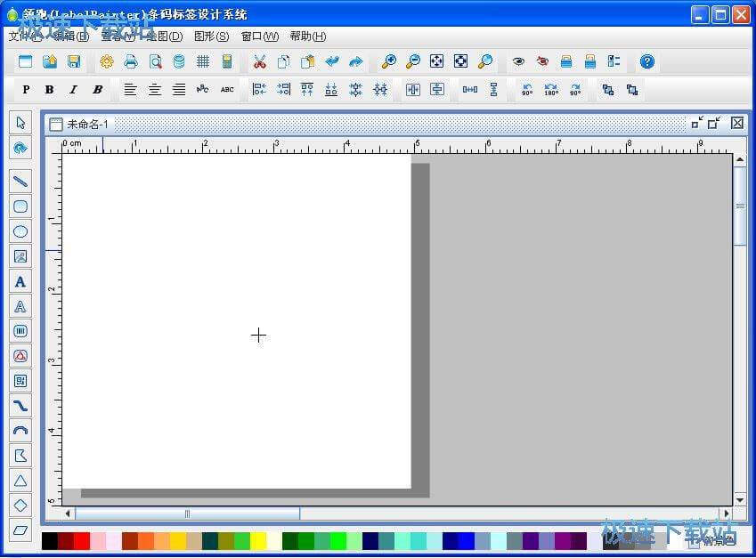This screenshot has width=756, height=558.
Task: Print the label with the printer icon
Action: tap(131, 61)
